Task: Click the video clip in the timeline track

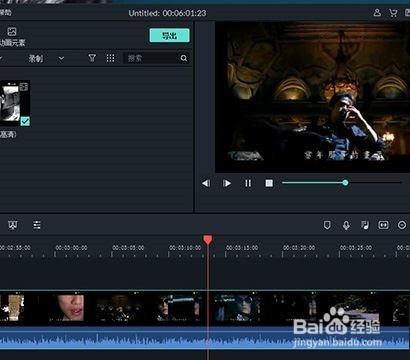Action: pos(205,307)
